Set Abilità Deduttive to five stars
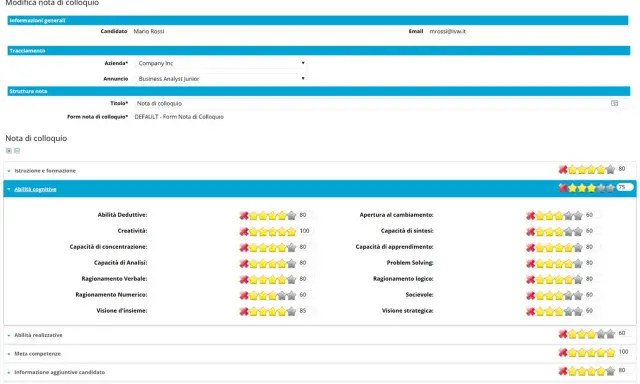Image resolution: width=640 pixels, height=384 pixels. [x=291, y=215]
